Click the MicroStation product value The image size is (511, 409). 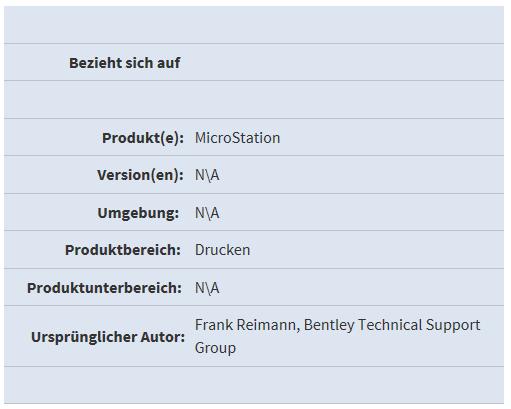pos(237,138)
